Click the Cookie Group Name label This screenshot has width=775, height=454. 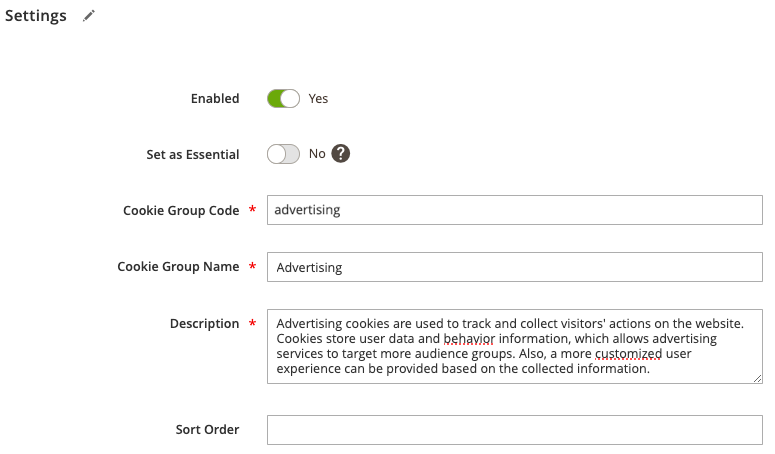[178, 267]
